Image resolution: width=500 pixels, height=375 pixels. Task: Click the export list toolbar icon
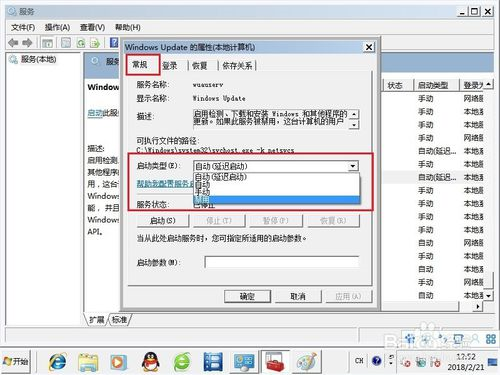pyautogui.click(x=95, y=43)
